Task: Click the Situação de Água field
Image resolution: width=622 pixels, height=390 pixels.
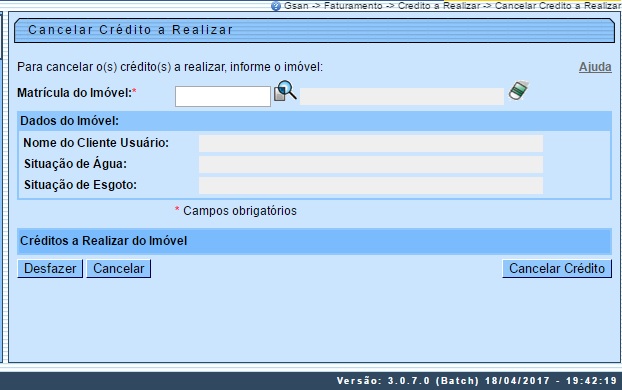Action: click(371, 164)
